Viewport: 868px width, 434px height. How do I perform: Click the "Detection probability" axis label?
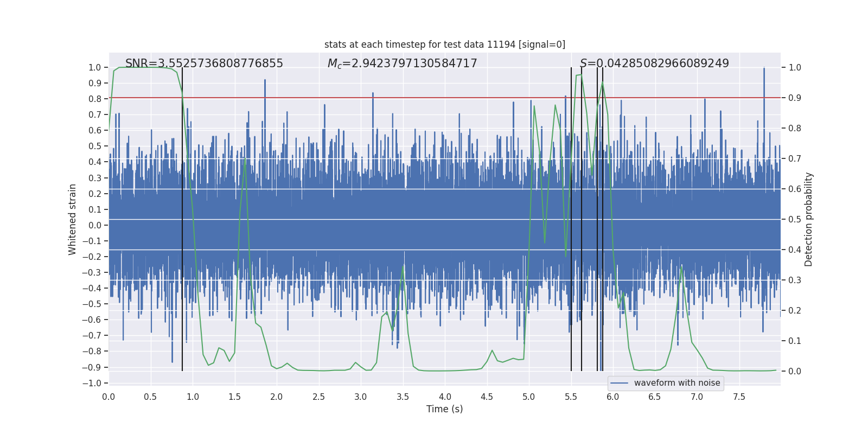click(809, 219)
